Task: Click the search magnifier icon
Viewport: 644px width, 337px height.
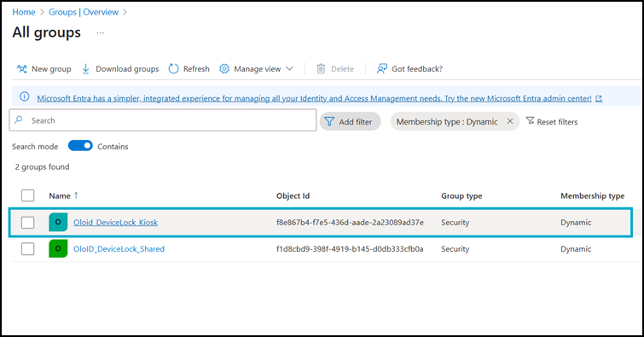Action: (19, 120)
